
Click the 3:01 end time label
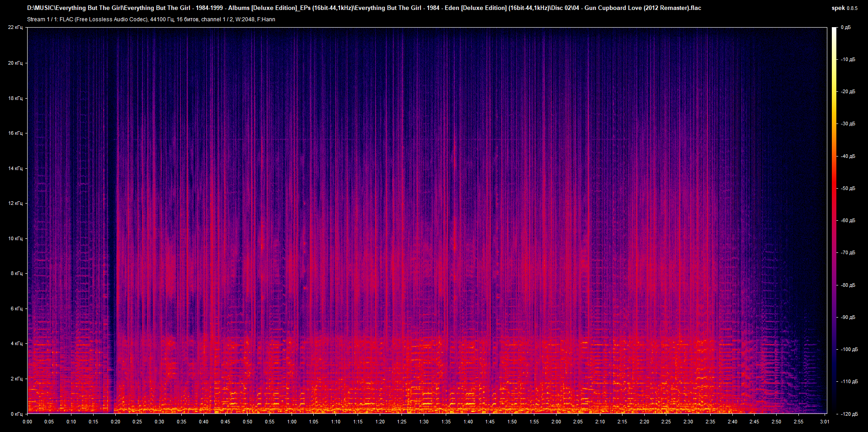(x=825, y=422)
